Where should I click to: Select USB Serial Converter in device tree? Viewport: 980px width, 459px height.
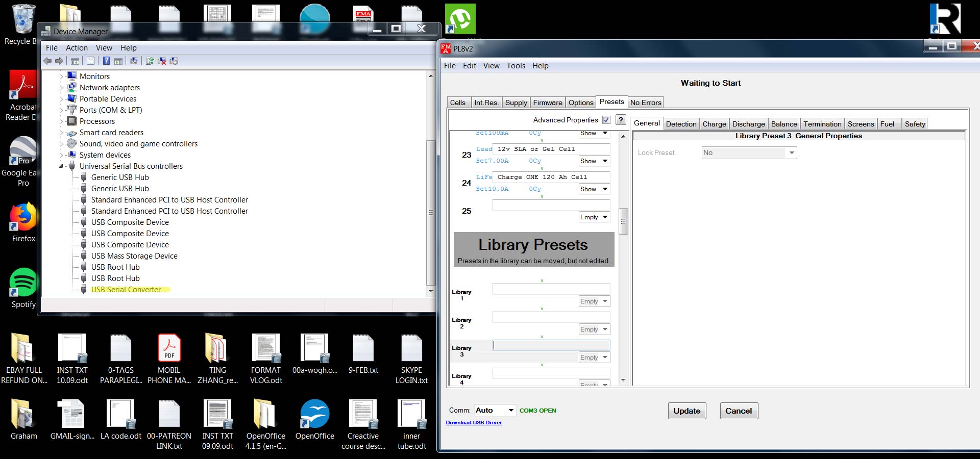pos(126,290)
